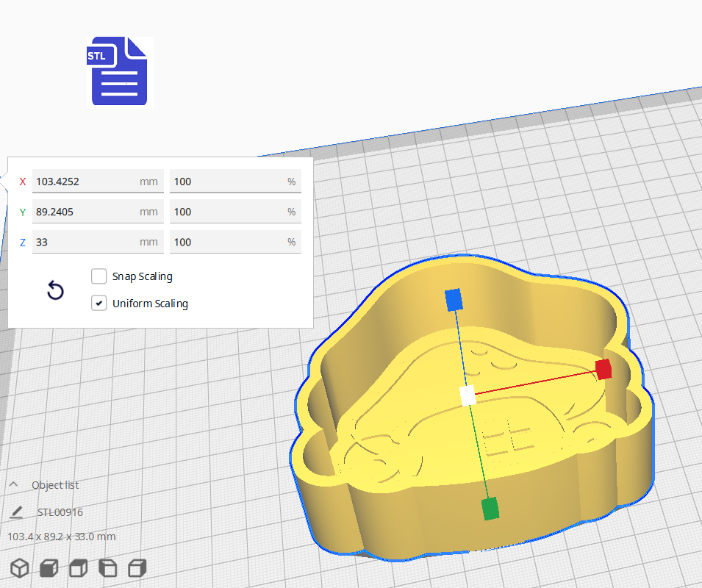Click the Z size field showing 33

tap(85, 242)
